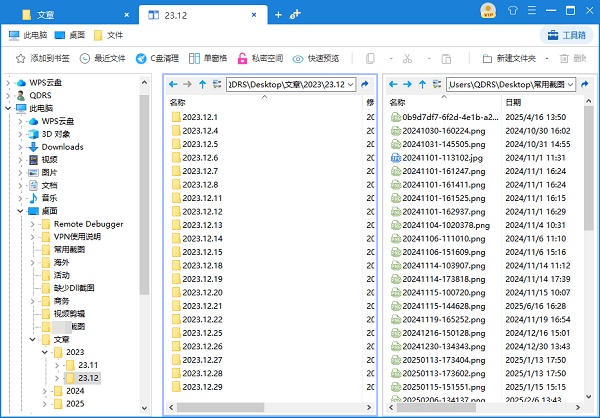Launch the C盘清理 disk cleanup tool

158,59
